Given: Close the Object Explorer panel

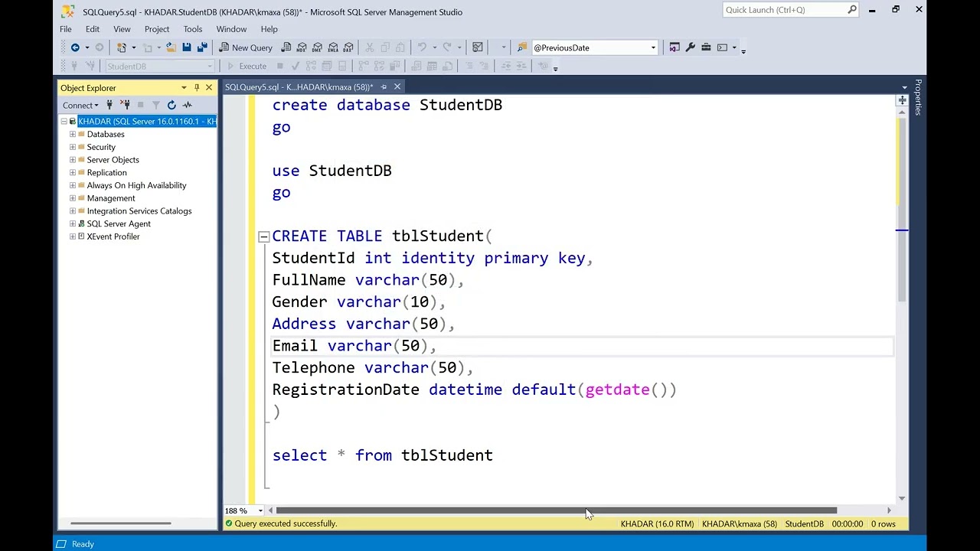Looking at the screenshot, I should (x=209, y=88).
